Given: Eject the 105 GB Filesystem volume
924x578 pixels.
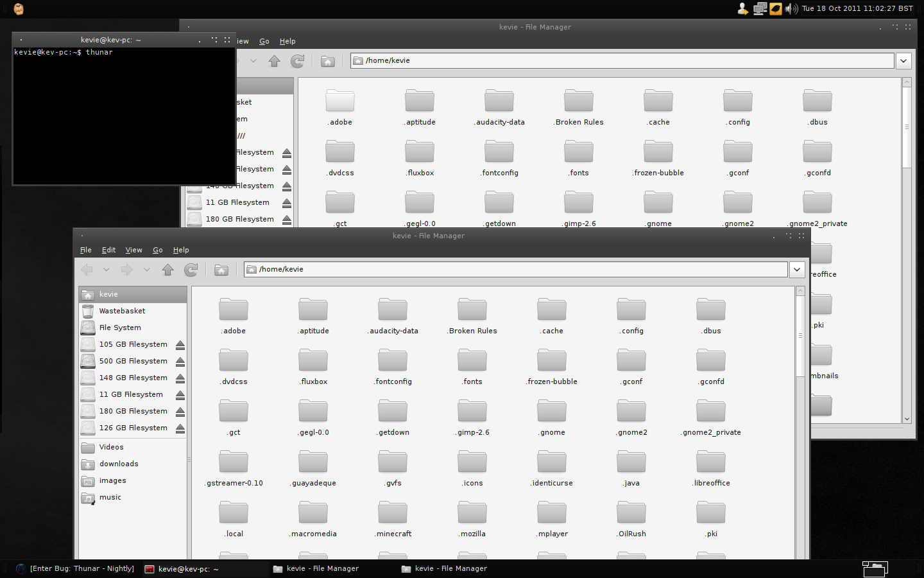Looking at the screenshot, I should [180, 345].
